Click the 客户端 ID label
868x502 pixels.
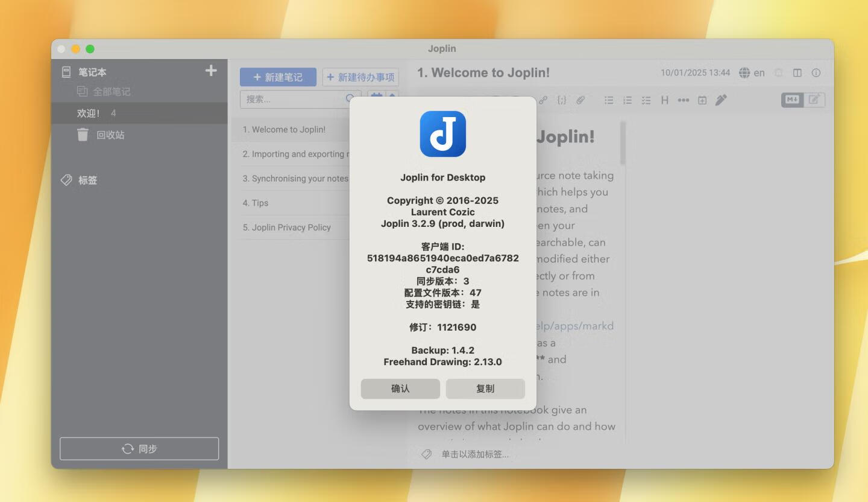442,246
